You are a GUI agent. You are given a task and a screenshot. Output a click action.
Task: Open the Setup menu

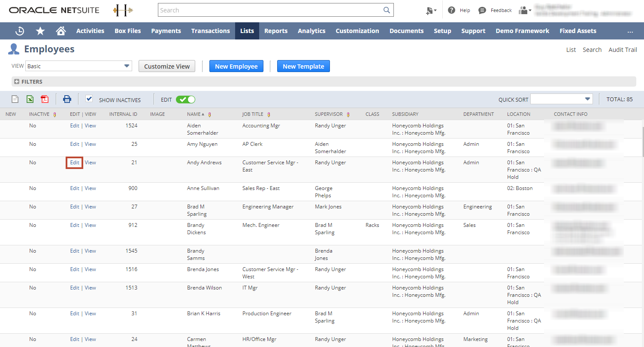point(442,31)
